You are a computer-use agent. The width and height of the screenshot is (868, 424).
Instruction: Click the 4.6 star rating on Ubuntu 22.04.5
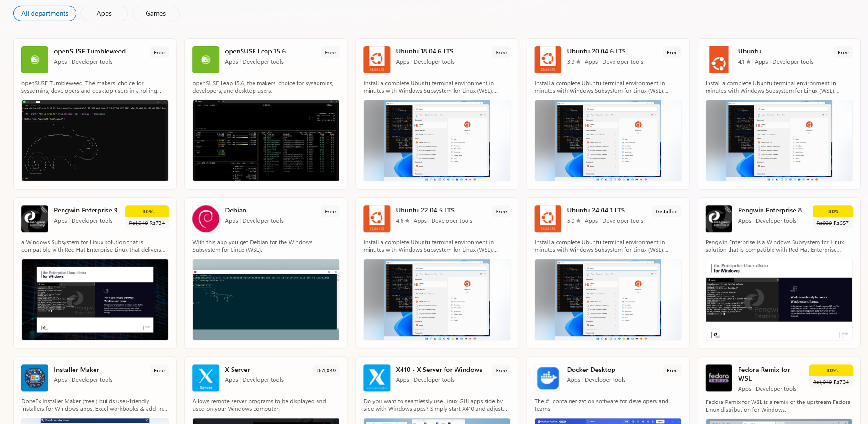click(x=402, y=221)
